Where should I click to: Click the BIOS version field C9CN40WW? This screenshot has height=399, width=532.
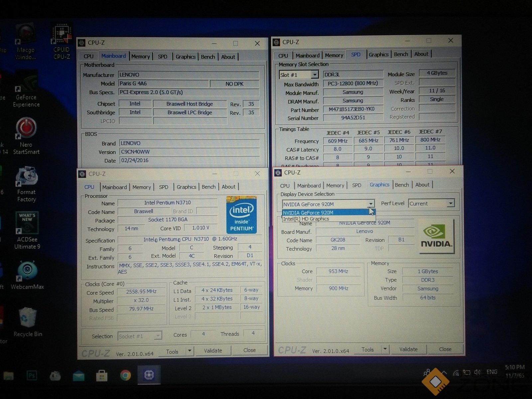click(189, 152)
